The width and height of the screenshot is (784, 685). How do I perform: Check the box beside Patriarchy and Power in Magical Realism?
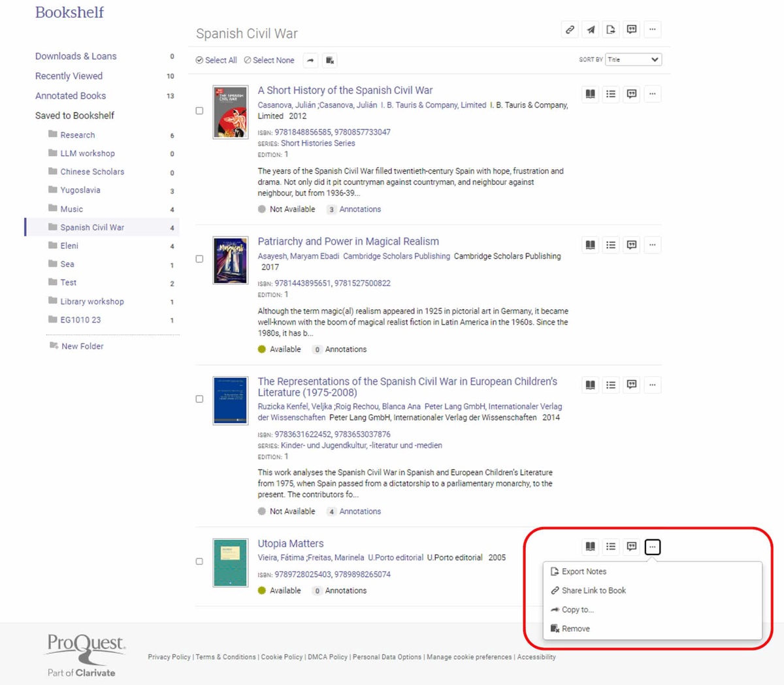tap(199, 259)
